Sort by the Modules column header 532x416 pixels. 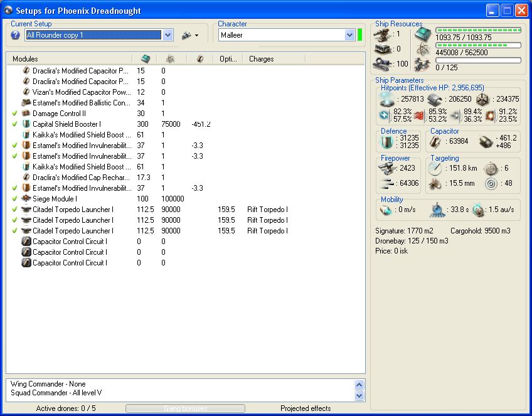[69, 59]
